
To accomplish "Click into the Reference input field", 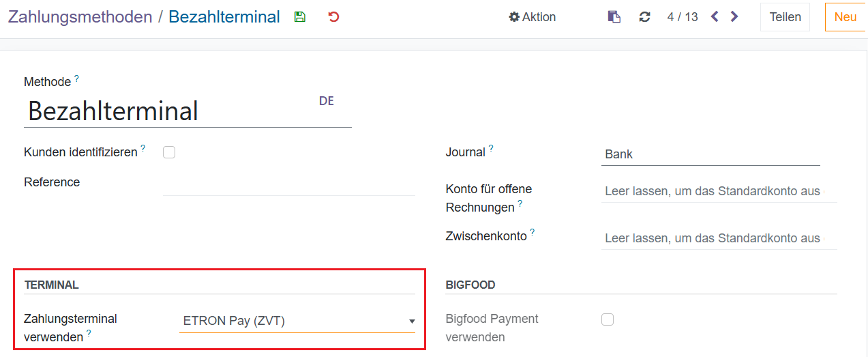I will pyautogui.click(x=288, y=183).
